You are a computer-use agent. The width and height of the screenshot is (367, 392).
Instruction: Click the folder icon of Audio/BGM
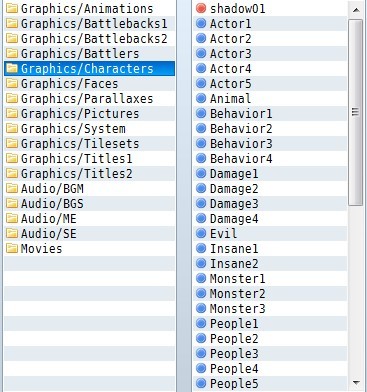[x=12, y=188]
